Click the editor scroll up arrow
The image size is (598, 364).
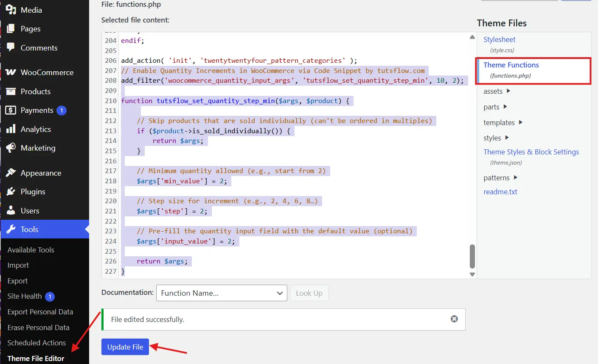472,37
